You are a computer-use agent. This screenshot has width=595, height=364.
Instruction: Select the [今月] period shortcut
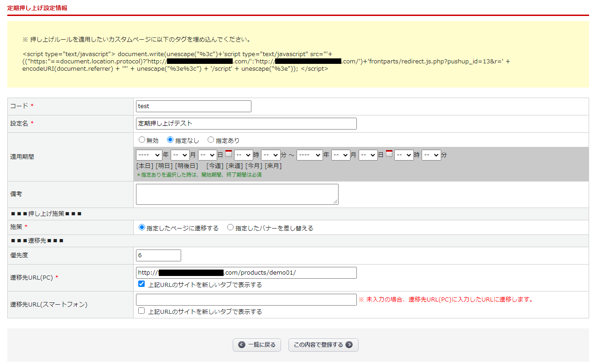point(253,166)
